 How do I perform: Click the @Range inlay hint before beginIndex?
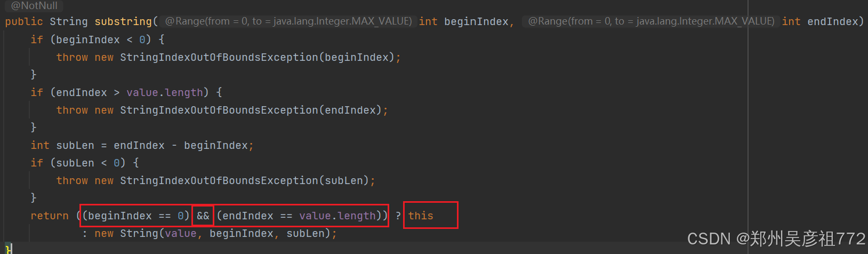pyautogui.click(x=288, y=21)
